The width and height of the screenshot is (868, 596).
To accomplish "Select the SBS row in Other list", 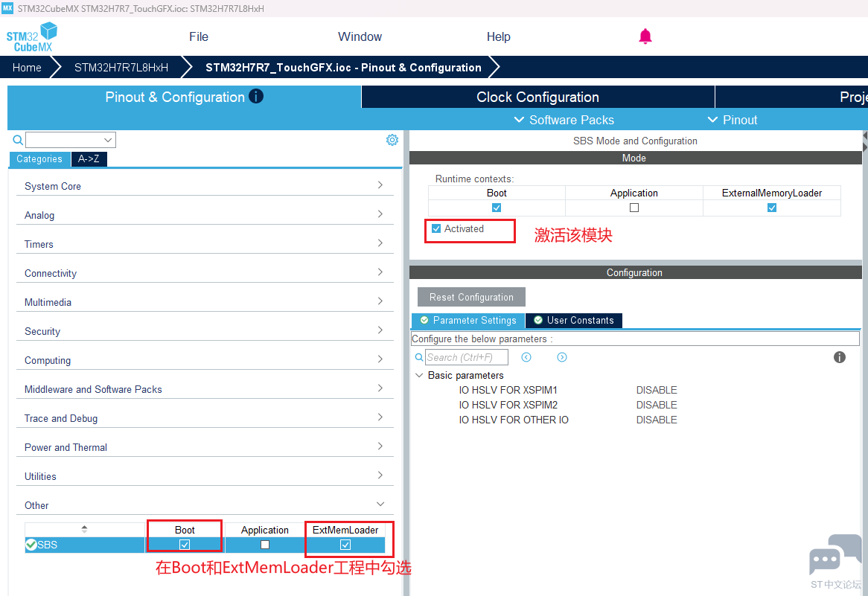I will coord(205,545).
